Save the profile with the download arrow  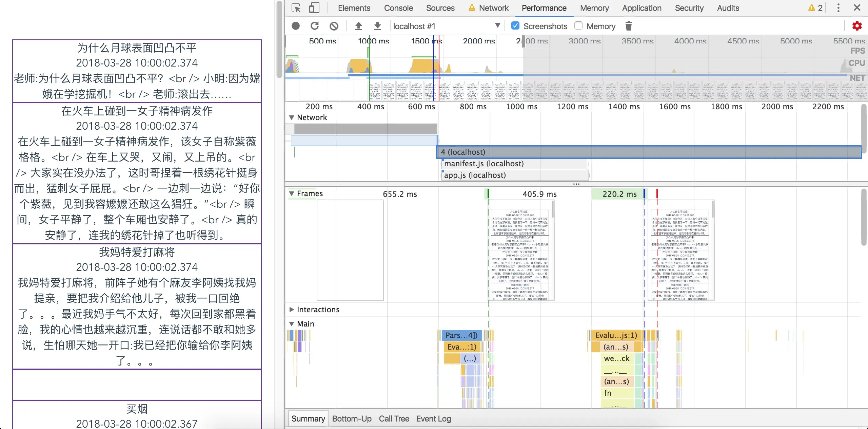click(x=377, y=26)
